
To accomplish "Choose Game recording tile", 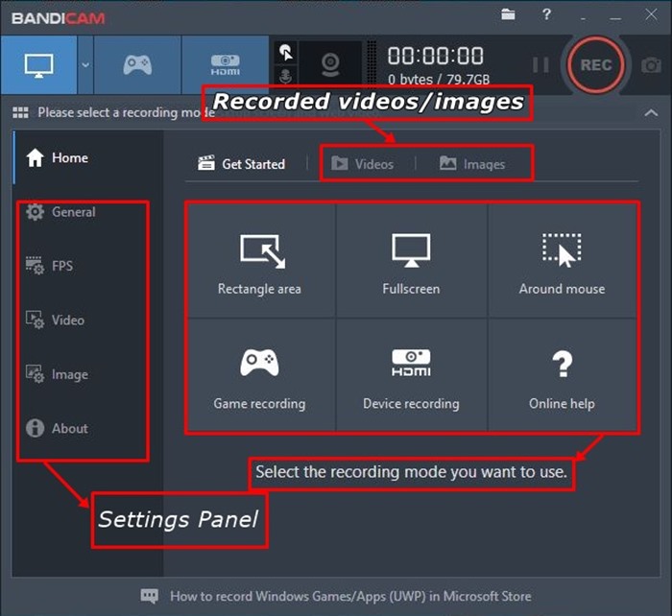I will (261, 375).
